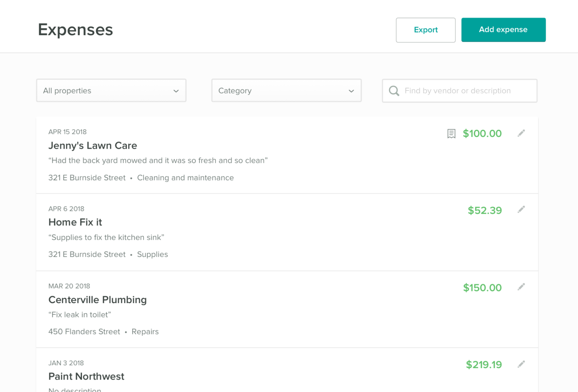Open the receipt attached to Jenny's Lawn Care

click(x=451, y=133)
